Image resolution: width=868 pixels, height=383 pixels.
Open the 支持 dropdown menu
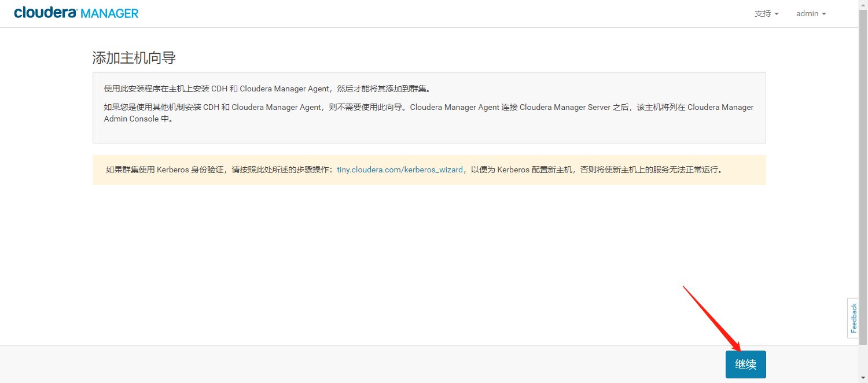[766, 13]
